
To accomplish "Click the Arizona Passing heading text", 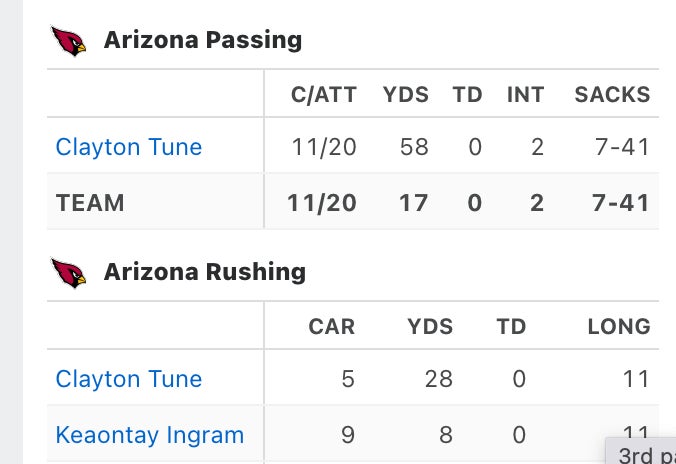I will (203, 40).
